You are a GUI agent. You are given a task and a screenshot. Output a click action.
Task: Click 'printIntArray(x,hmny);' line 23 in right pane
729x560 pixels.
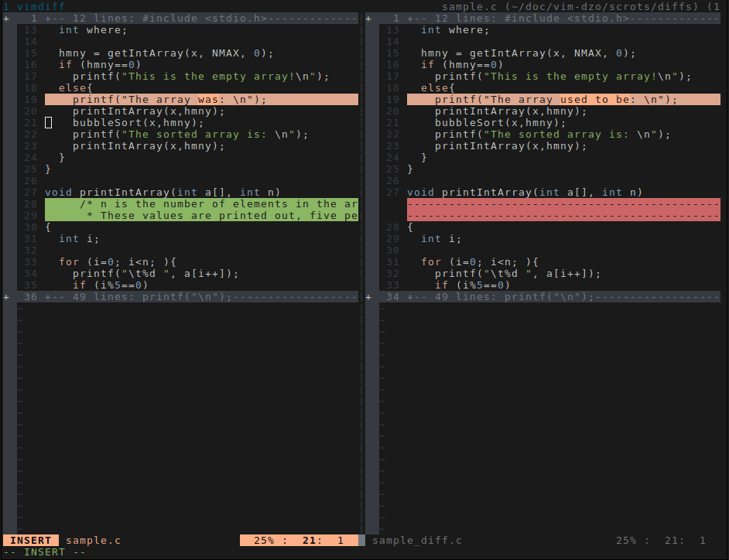[x=511, y=146]
